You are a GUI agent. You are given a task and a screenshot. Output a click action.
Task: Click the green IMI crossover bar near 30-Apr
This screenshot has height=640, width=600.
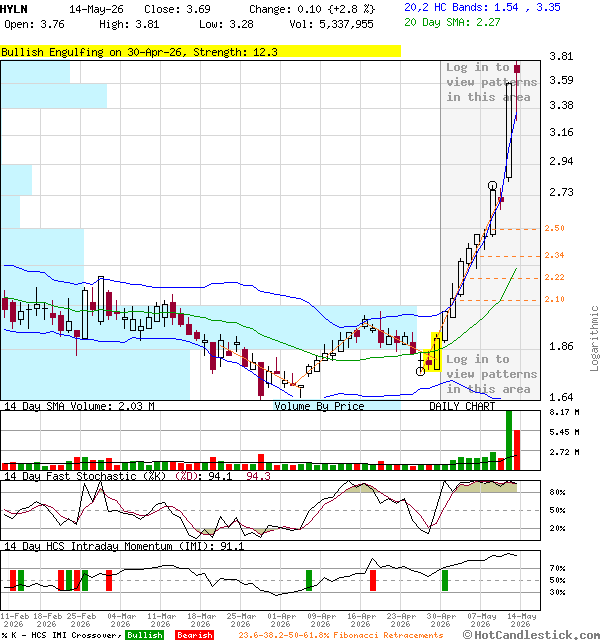point(445,580)
